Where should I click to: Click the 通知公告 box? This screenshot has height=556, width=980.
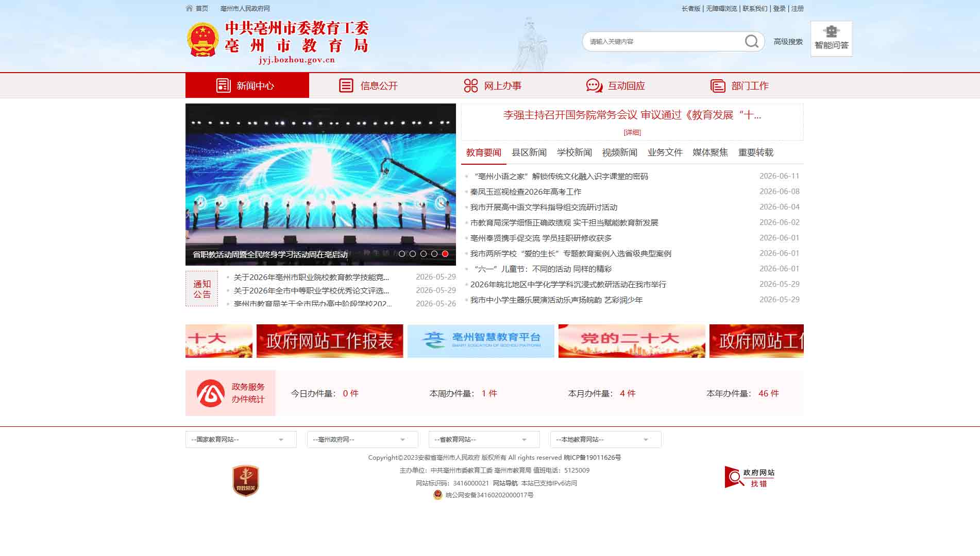(x=201, y=289)
